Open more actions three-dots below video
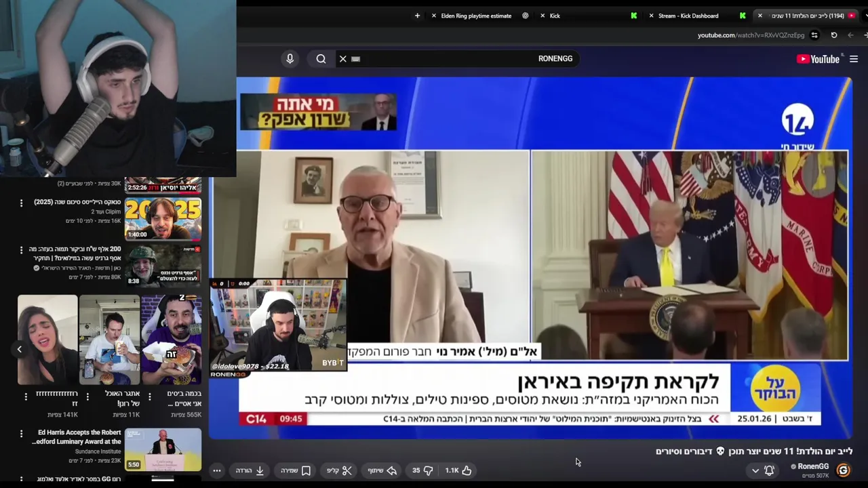868x488 pixels. (x=217, y=470)
